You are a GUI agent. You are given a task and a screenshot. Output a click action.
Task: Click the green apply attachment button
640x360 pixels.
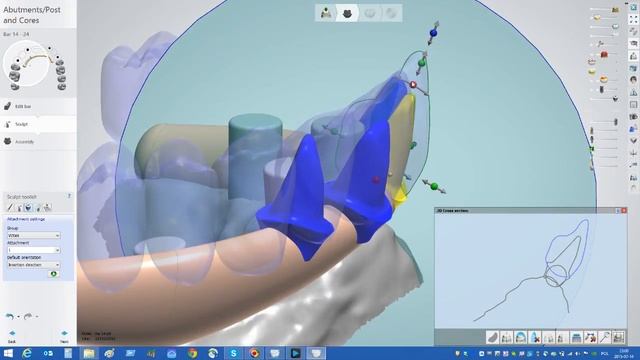[53, 274]
